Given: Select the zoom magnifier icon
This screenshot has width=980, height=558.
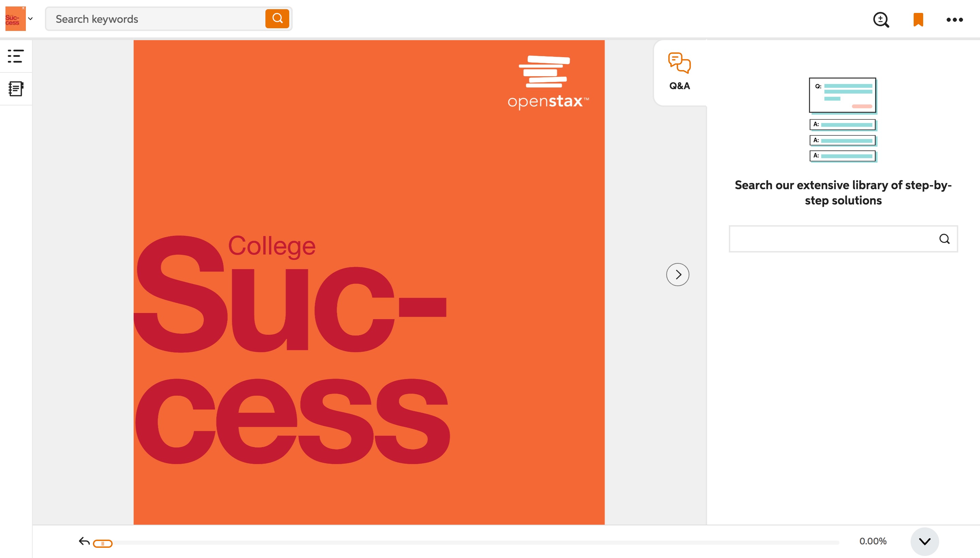Looking at the screenshot, I should (x=881, y=19).
